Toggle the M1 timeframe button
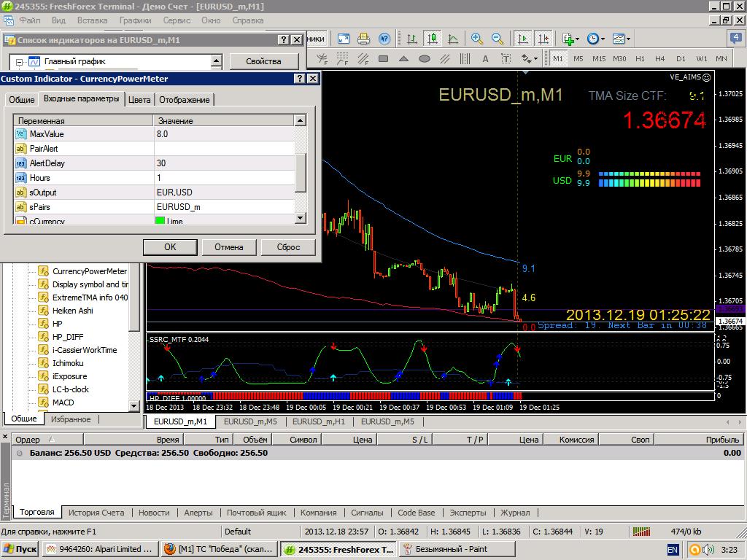 click(x=558, y=58)
